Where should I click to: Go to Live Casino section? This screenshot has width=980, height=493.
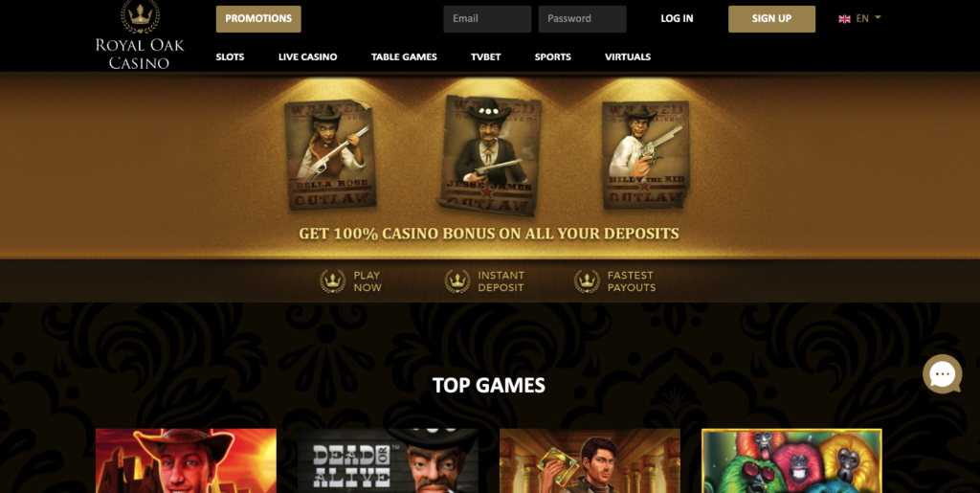[307, 56]
